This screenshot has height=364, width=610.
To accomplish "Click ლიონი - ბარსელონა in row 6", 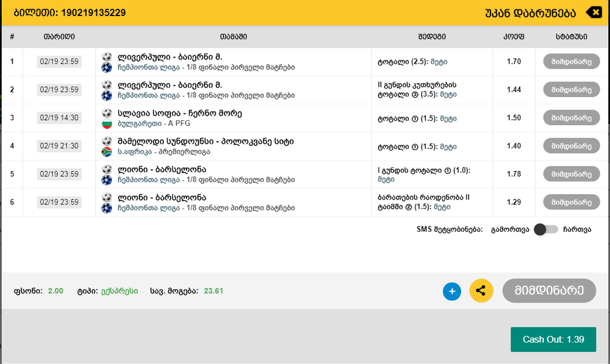I will coord(162,197).
